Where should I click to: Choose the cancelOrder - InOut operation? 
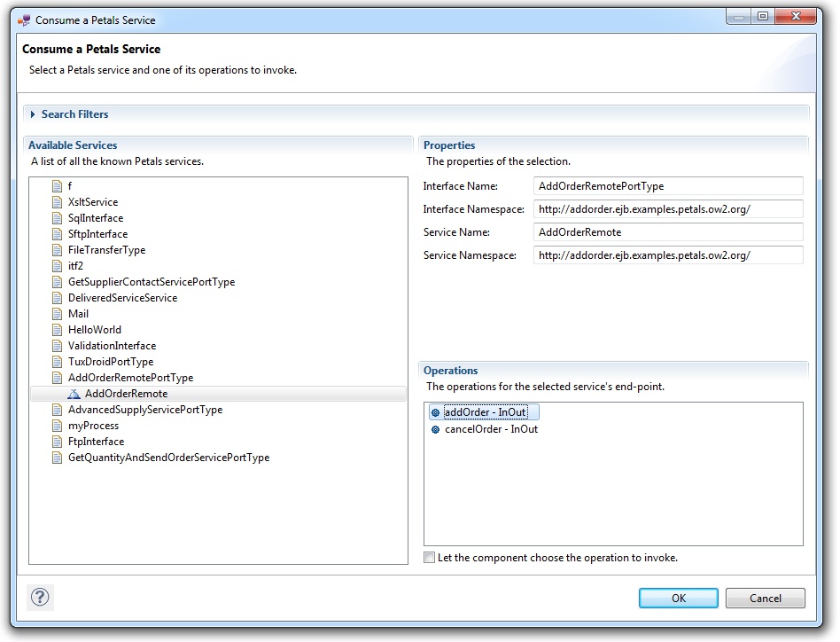coord(491,429)
